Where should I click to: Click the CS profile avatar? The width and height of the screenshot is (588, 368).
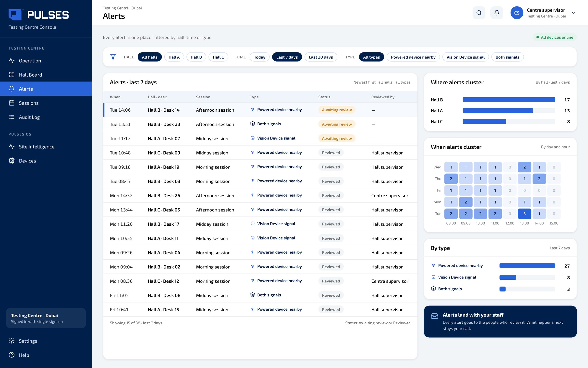[517, 13]
